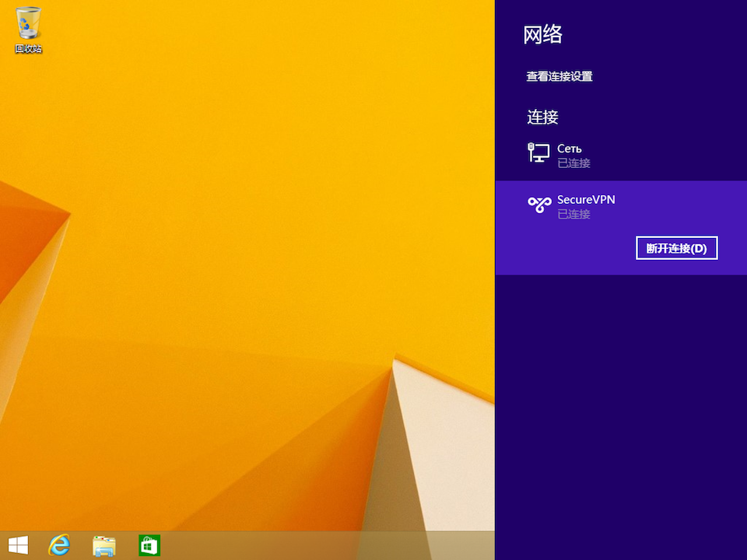Click the wired network icon beside Сеть
The image size is (747, 560).
538,153
